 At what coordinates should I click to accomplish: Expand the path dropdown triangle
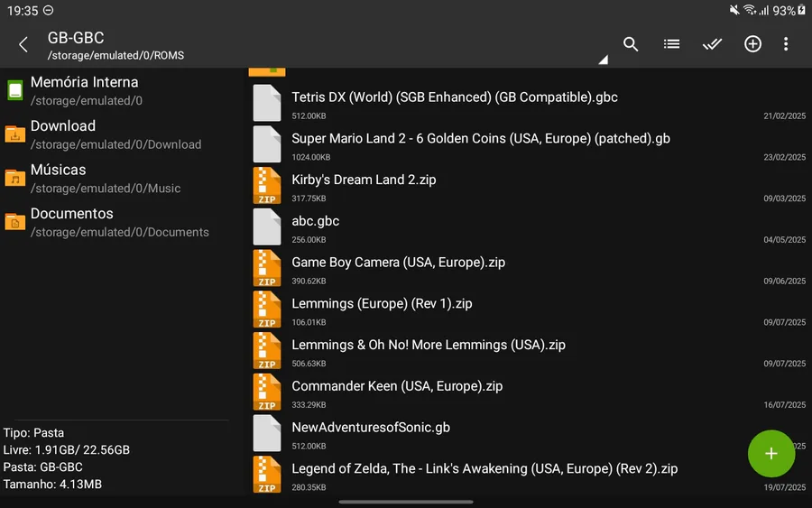603,60
